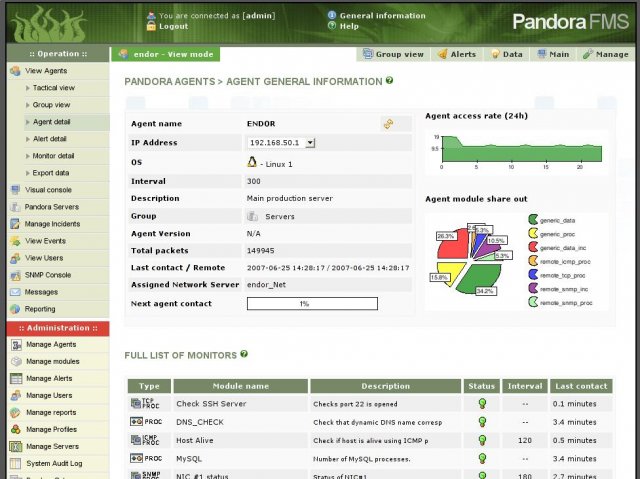Open the Manage Incidents link

coord(52,224)
